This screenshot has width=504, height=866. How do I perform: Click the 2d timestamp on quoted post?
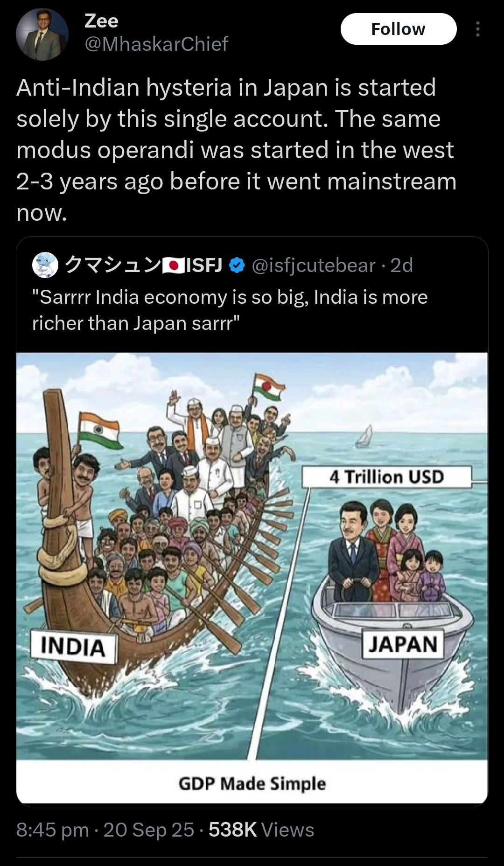pyautogui.click(x=401, y=265)
